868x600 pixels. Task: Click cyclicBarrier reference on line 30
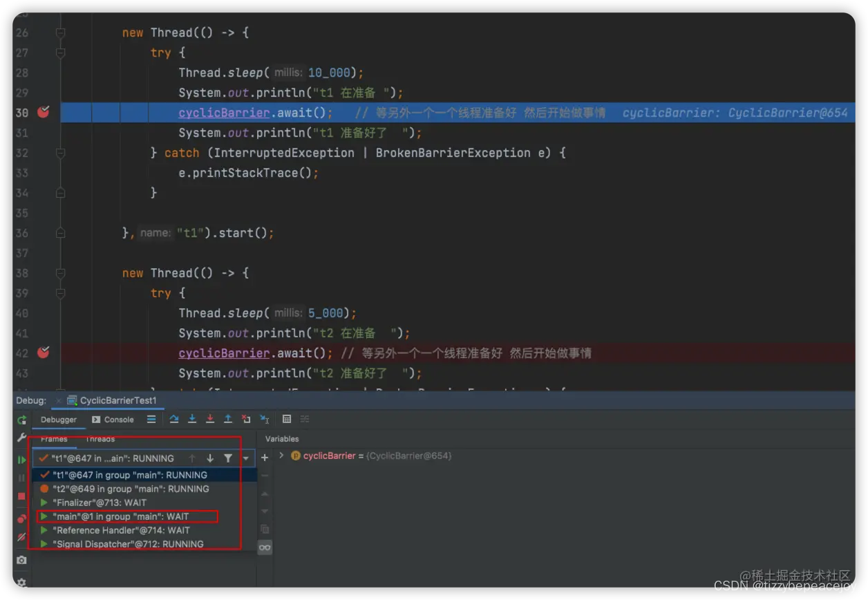pyautogui.click(x=224, y=113)
